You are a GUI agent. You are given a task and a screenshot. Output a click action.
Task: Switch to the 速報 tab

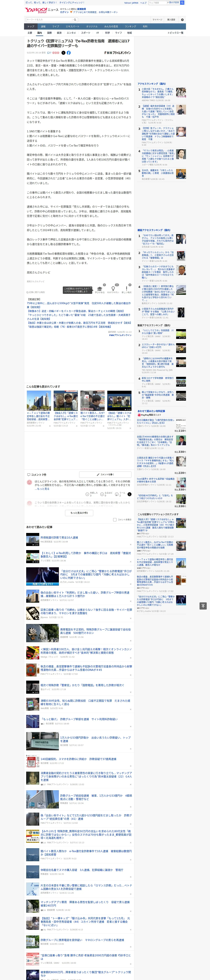[x=43, y=27]
